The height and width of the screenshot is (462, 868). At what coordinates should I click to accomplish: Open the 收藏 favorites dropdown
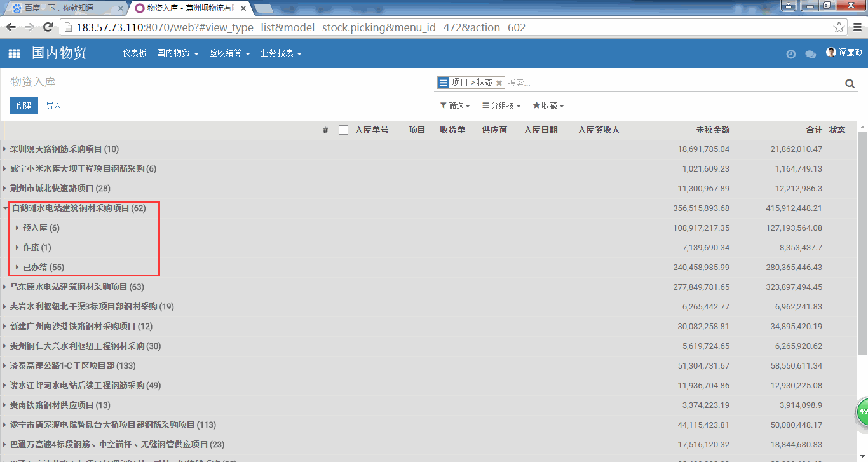click(548, 105)
